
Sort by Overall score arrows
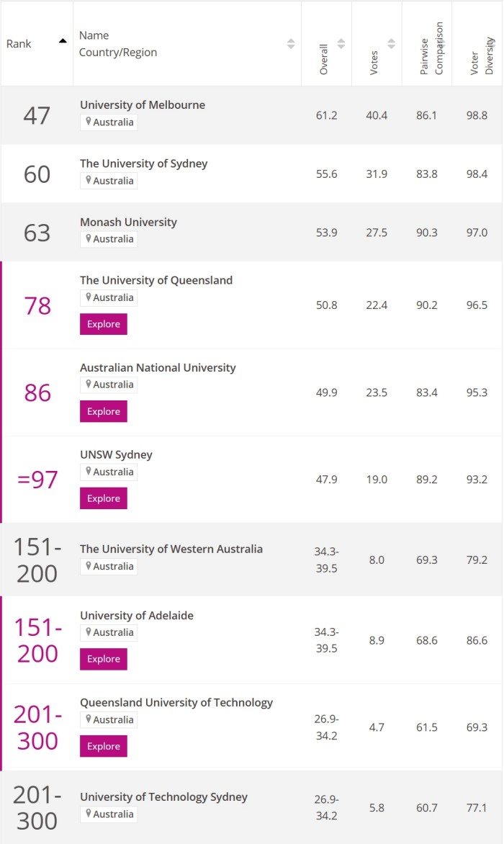[341, 43]
